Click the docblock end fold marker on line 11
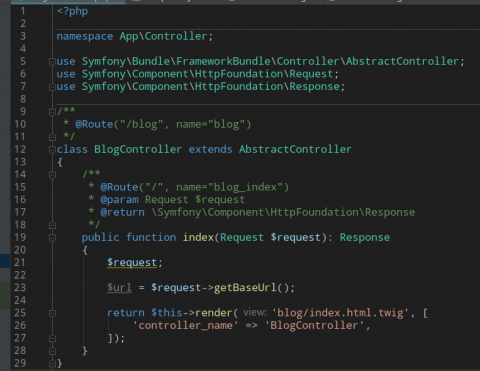 (x=52, y=137)
